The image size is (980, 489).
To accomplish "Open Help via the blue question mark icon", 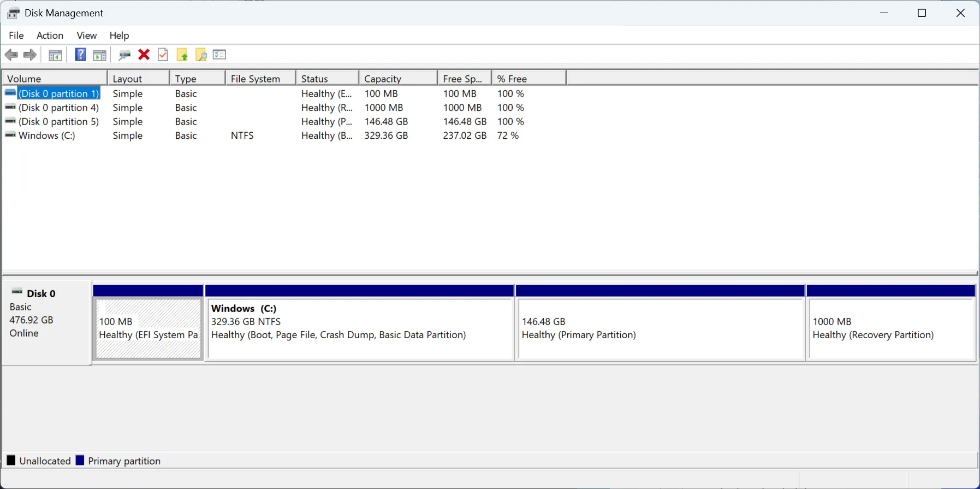I will tap(80, 55).
